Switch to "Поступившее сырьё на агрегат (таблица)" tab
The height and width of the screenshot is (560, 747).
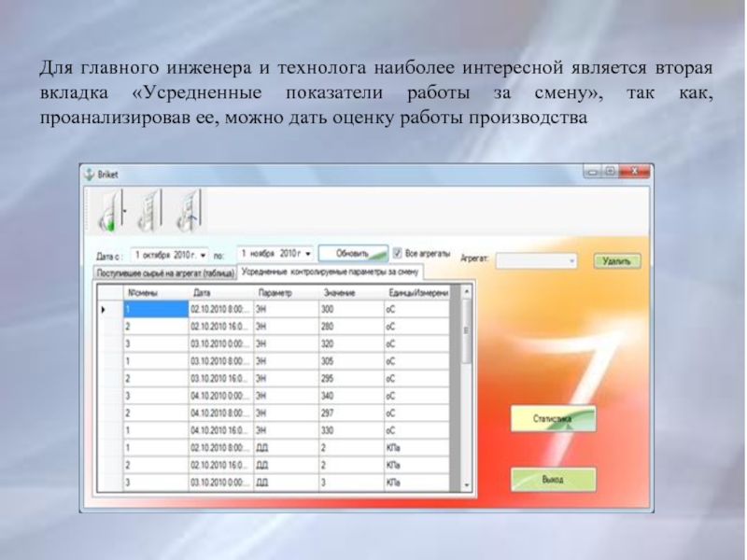[x=165, y=273]
